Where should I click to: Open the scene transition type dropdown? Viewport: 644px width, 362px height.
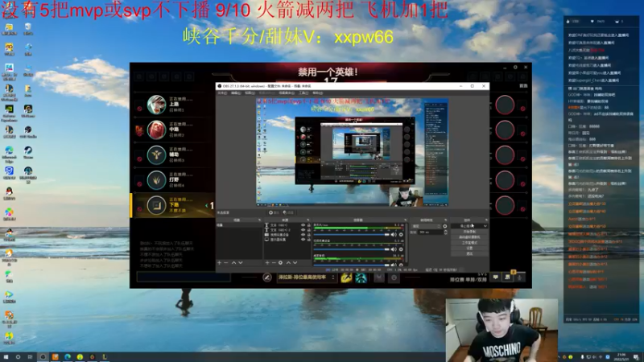427,226
